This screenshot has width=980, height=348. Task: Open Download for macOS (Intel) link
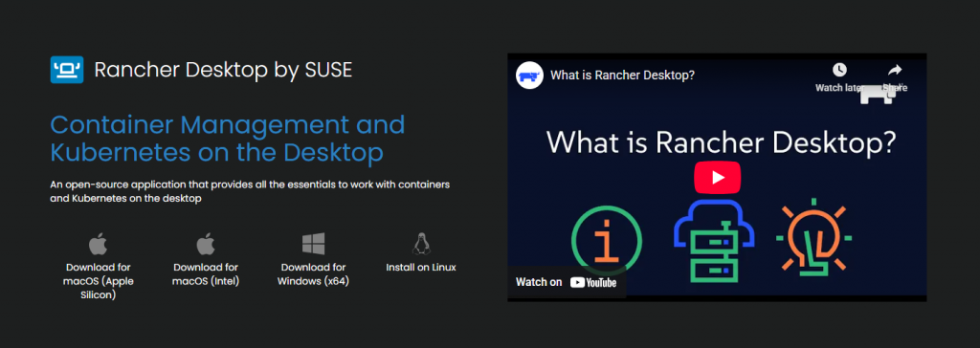pos(206,274)
